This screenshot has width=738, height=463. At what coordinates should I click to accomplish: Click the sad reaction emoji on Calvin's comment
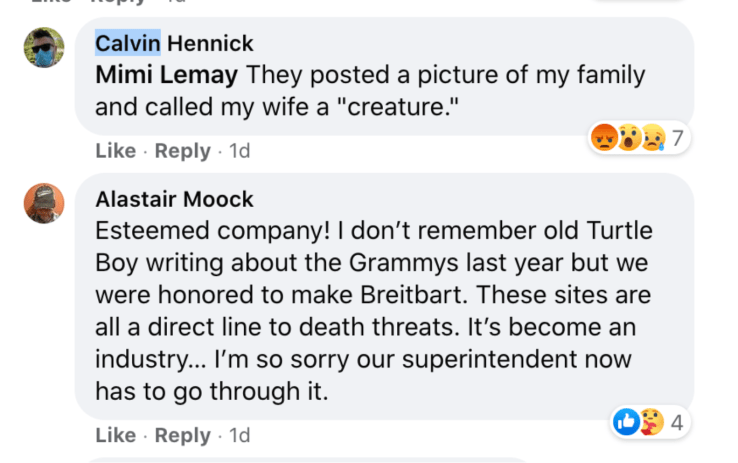pos(651,138)
